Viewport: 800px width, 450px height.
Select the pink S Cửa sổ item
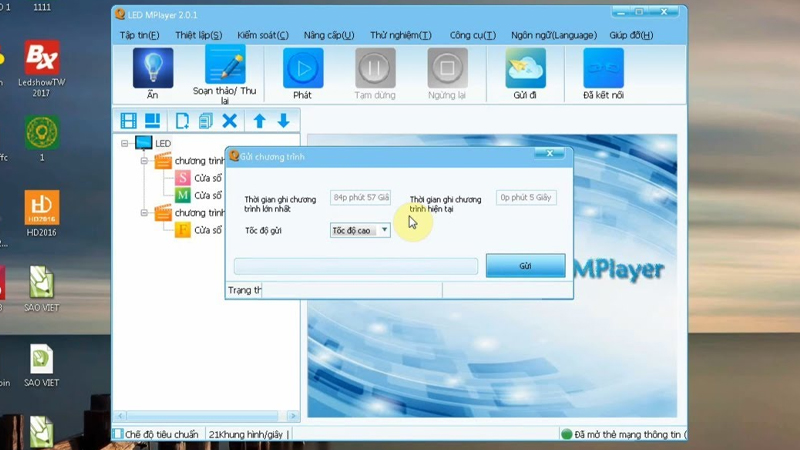[x=198, y=178]
